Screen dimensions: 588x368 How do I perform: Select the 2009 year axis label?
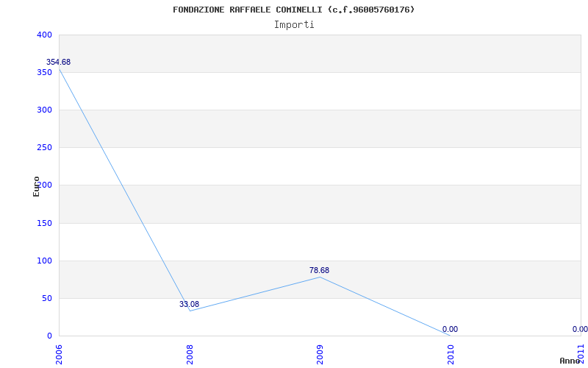click(x=320, y=354)
